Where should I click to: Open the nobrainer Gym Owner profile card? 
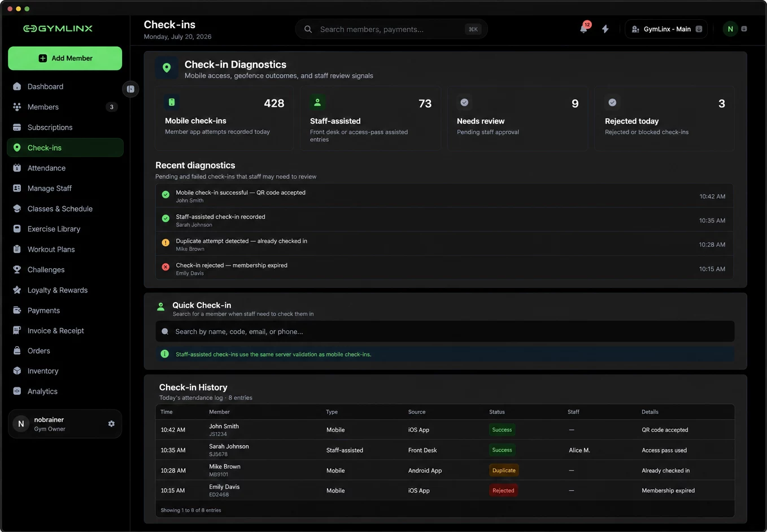tap(65, 424)
